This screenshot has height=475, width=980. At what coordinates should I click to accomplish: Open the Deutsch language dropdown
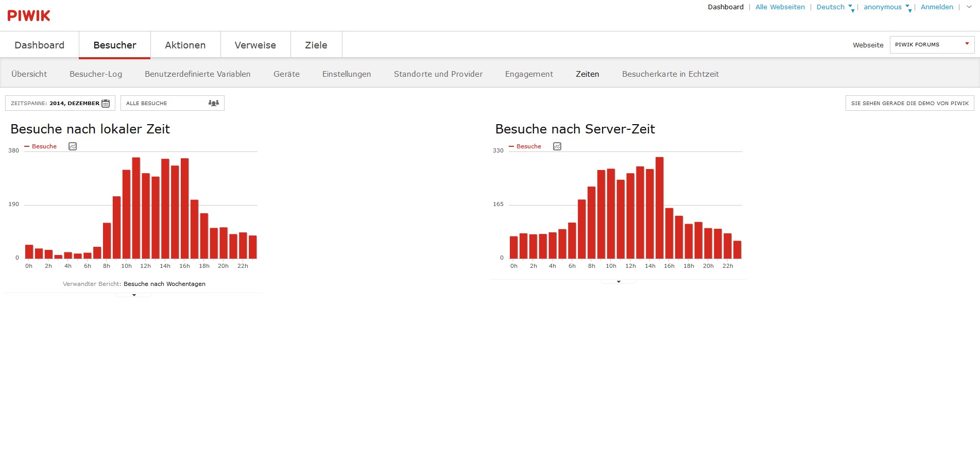pos(835,7)
